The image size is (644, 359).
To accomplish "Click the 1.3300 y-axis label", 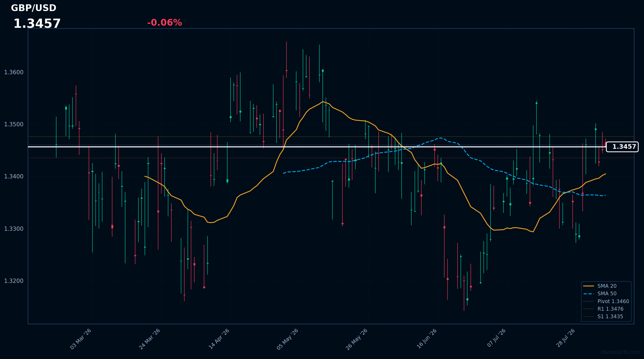I will [x=14, y=229].
